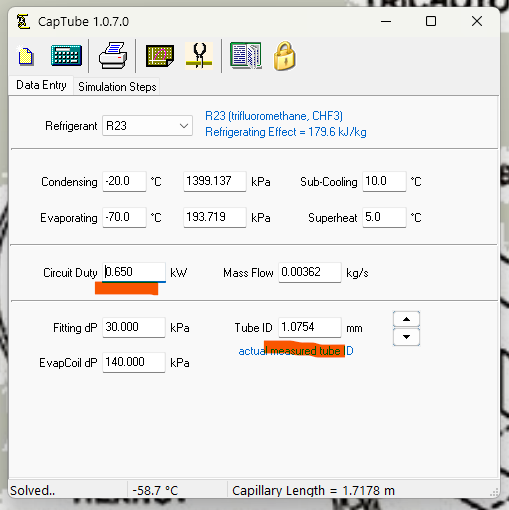Click the Superheat field 5.0

tap(384, 217)
